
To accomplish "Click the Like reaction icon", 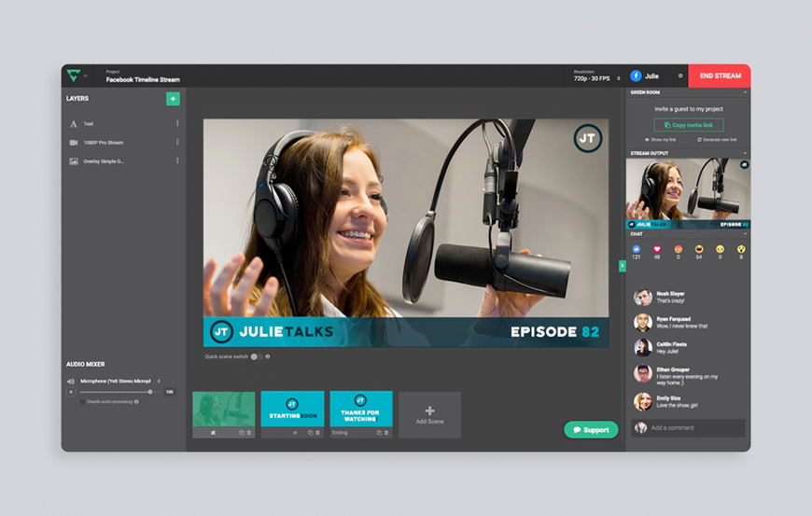I will pos(637,249).
